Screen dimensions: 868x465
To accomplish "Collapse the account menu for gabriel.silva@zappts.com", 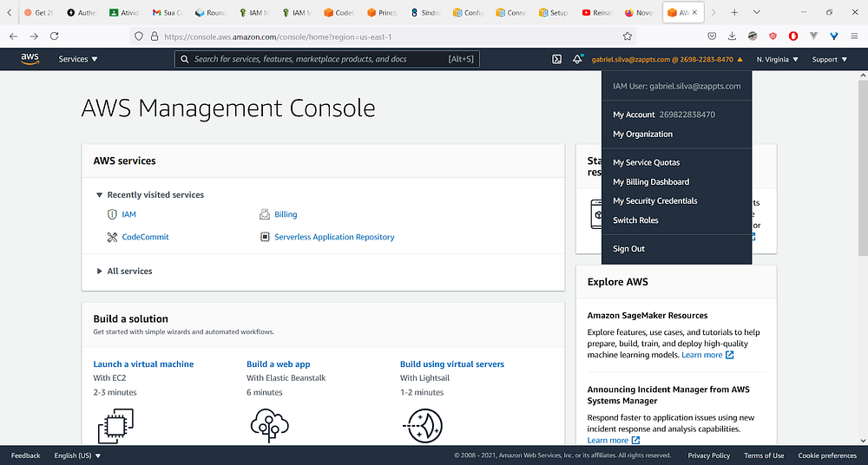I will pyautogui.click(x=667, y=59).
